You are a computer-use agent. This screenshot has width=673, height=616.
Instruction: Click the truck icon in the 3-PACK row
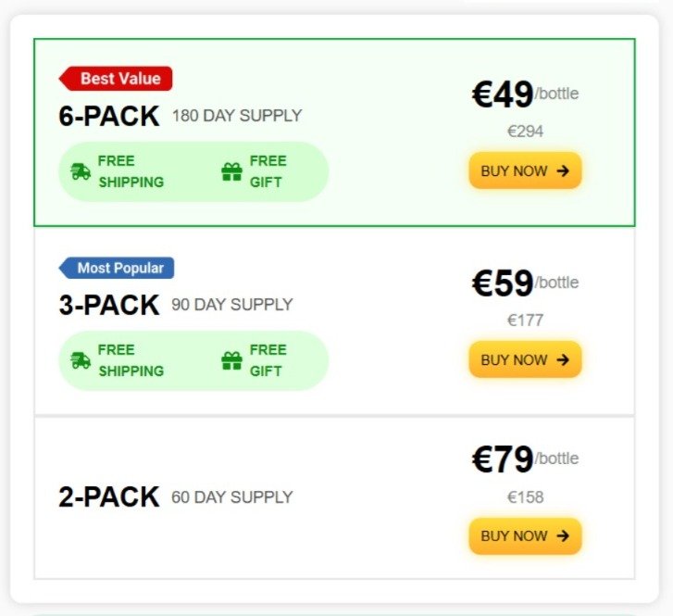(81, 360)
